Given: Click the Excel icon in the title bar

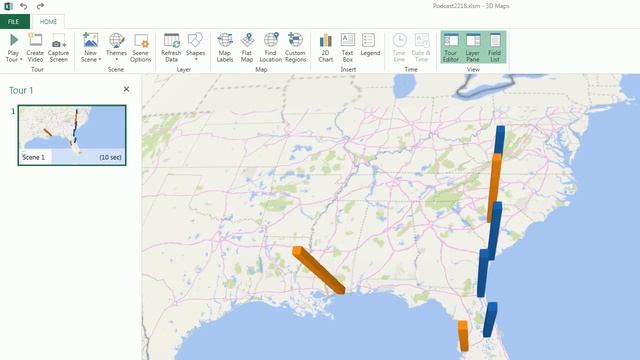Looking at the screenshot, I should click(x=8, y=6).
